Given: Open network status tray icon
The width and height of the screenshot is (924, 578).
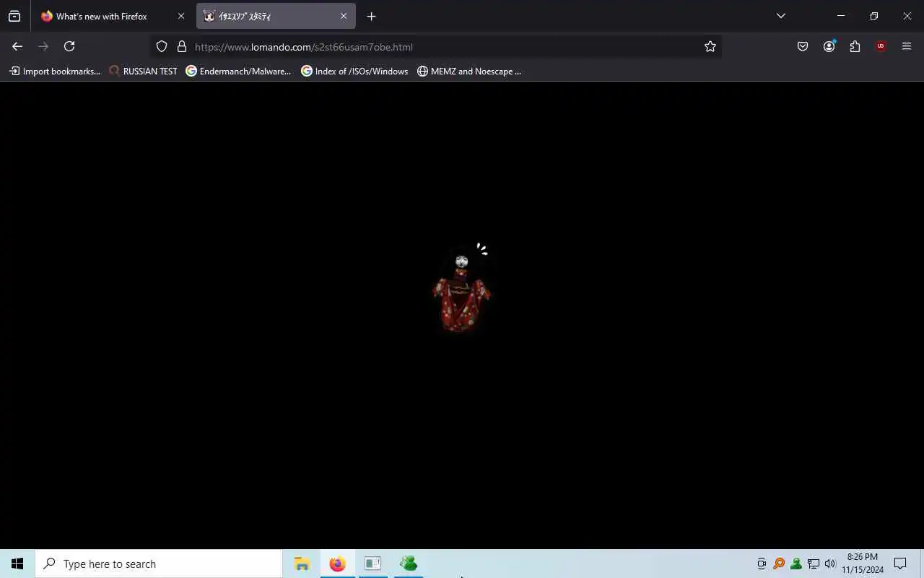Looking at the screenshot, I should point(814,564).
